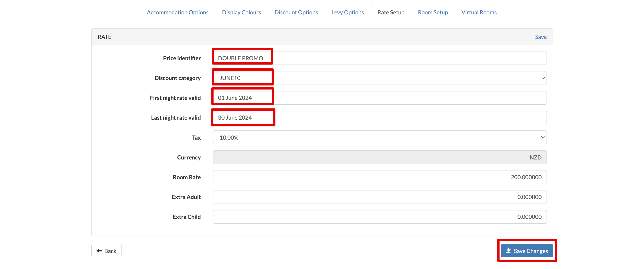Screen dimensions: 644x269
Task: Click the Back arrow icon
Action: coord(99,251)
